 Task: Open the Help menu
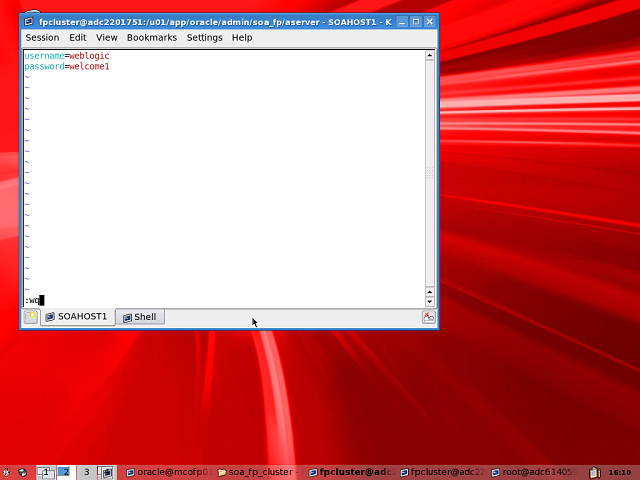242,38
